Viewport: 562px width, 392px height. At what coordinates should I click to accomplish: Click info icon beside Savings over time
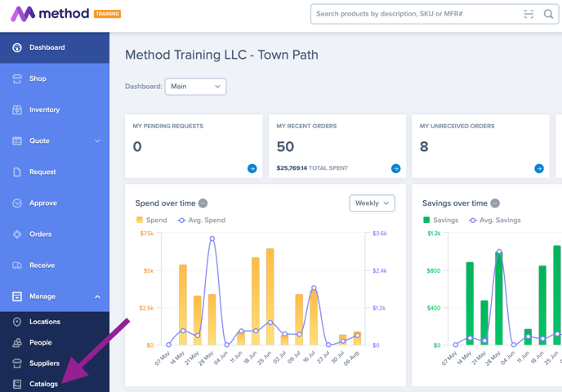495,203
